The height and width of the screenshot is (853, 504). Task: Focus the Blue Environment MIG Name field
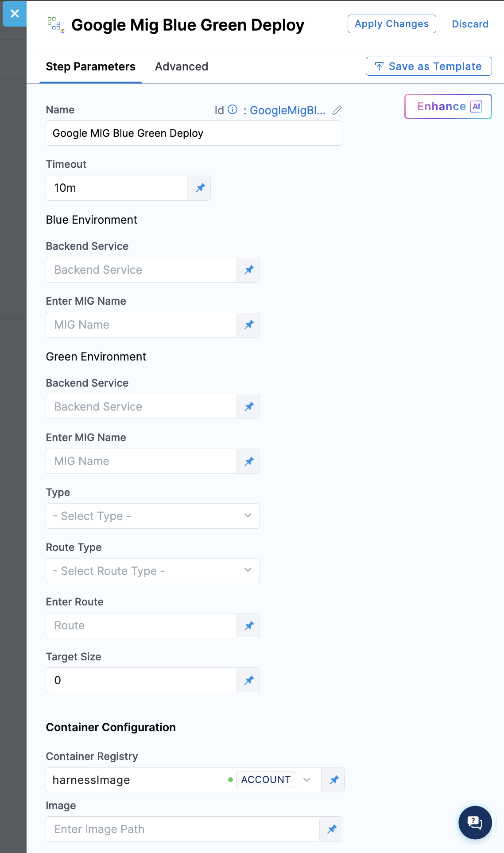click(x=141, y=325)
